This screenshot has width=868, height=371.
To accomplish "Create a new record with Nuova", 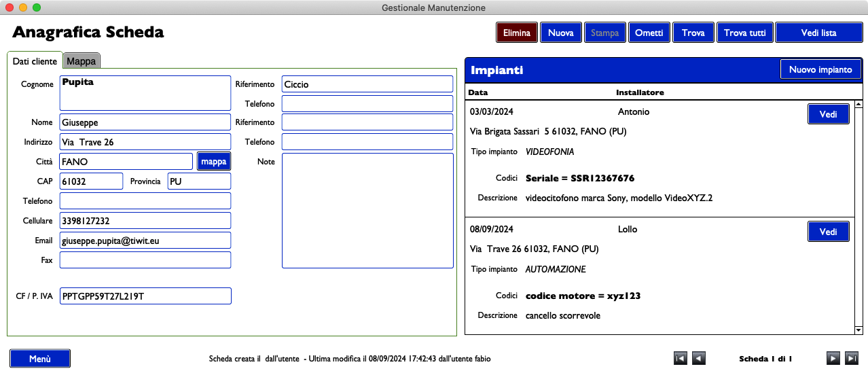I will click(560, 33).
